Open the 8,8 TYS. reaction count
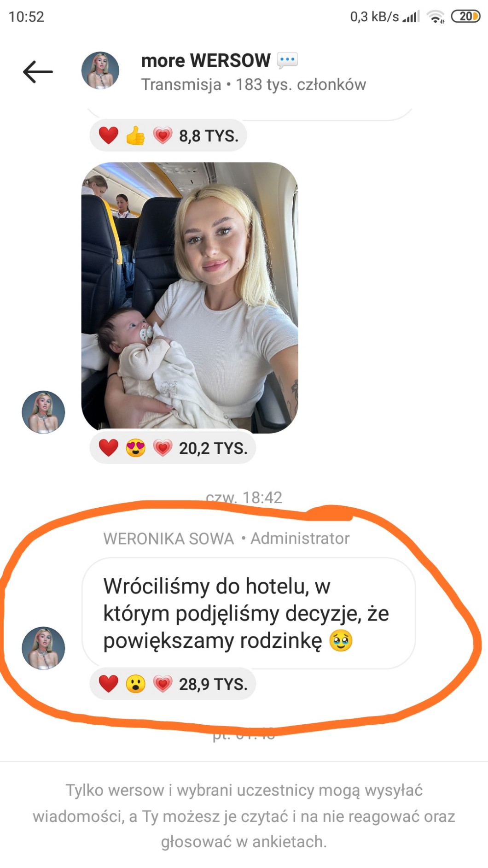This screenshot has width=488, height=868. (x=209, y=136)
